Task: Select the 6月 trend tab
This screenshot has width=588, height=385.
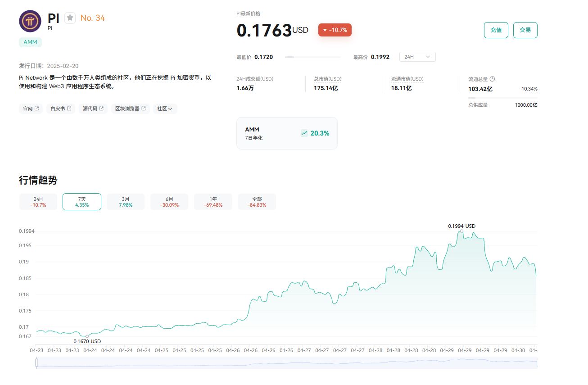Action: coord(169,202)
